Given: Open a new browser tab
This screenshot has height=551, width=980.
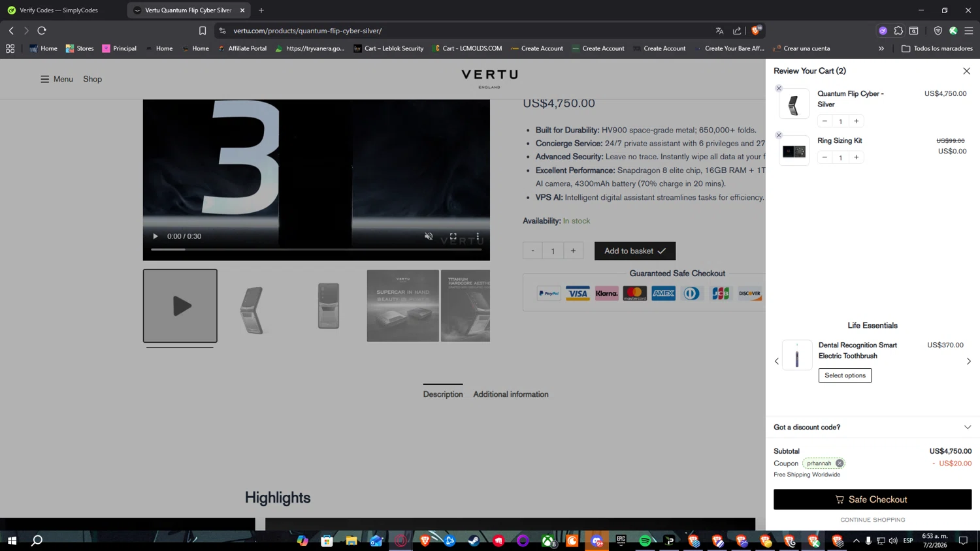Looking at the screenshot, I should click(x=261, y=10).
